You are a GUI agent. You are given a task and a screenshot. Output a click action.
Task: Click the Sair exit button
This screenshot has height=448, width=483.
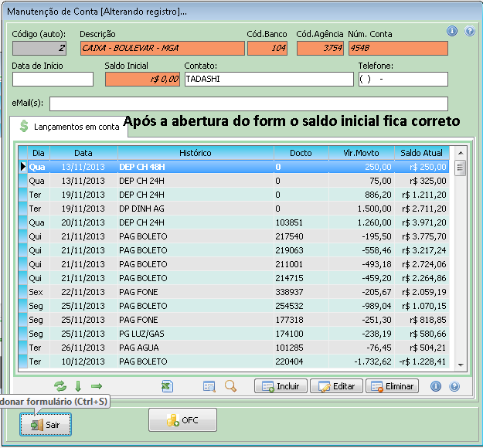[x=45, y=424]
